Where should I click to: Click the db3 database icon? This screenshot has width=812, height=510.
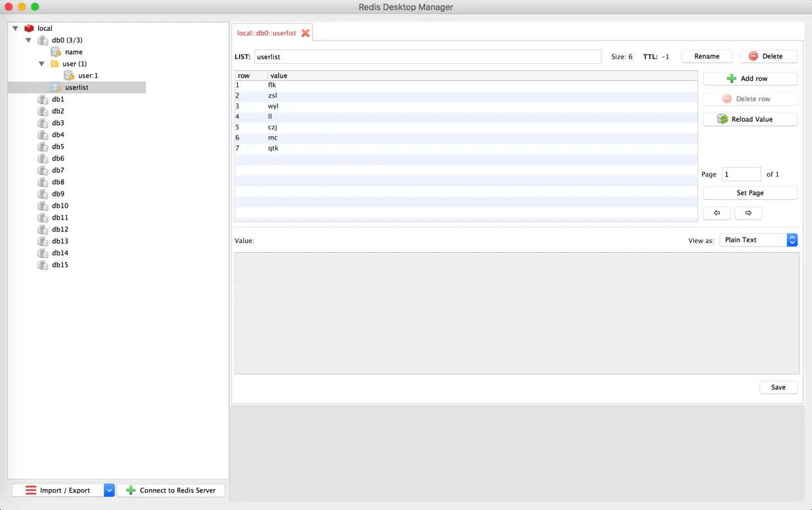(43, 123)
